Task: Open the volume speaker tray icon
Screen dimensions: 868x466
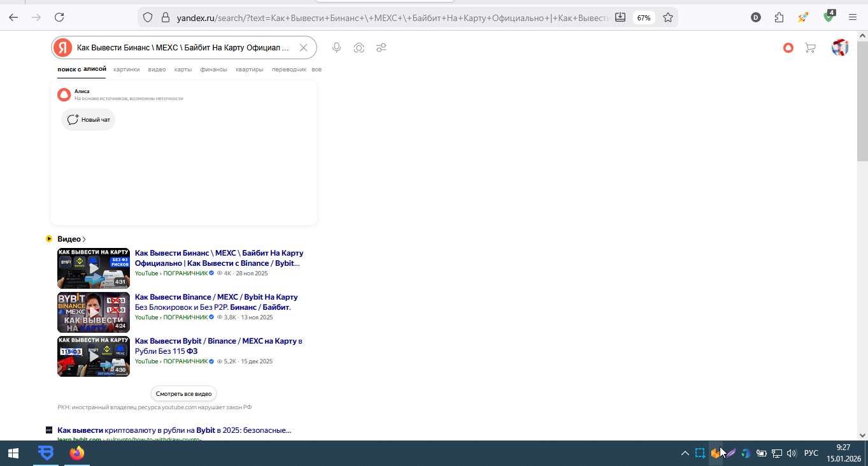Action: 792,453
